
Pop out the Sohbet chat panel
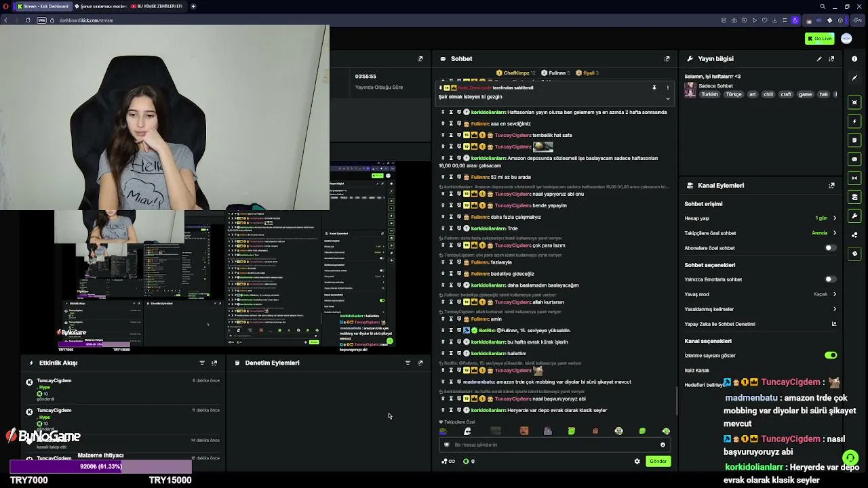click(667, 59)
